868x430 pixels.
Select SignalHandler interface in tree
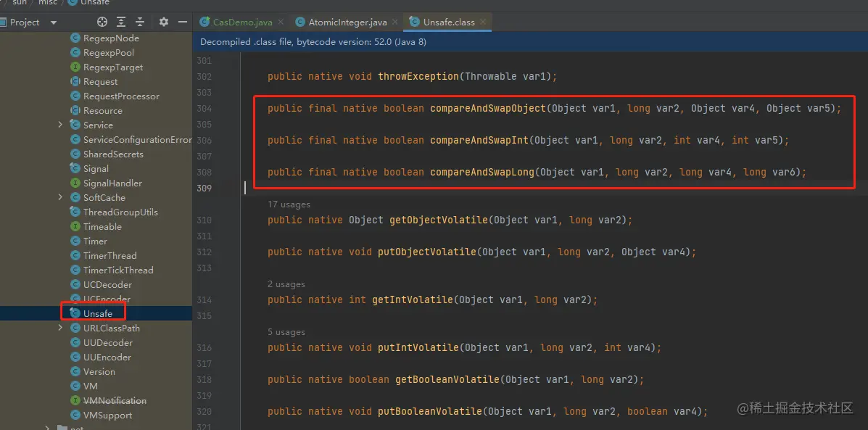[x=112, y=183]
